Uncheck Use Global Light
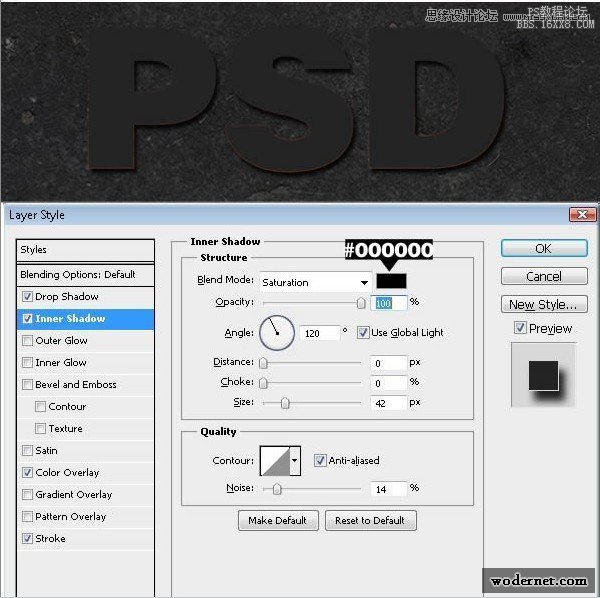Image resolution: width=600 pixels, height=598 pixels. pos(363,332)
